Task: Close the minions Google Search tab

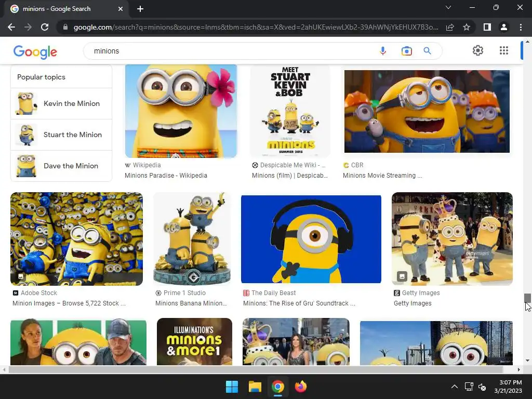Action: (121, 9)
